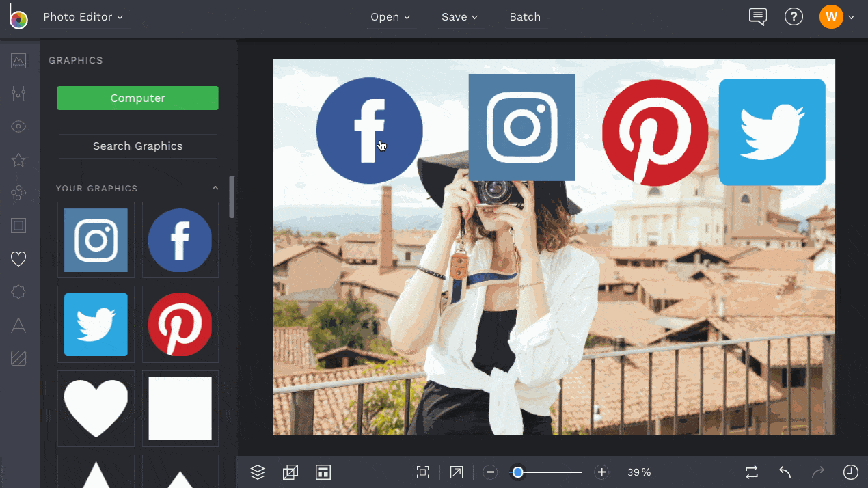Open the Text tool sidebar icon
Screen dimensions: 868x488
tap(18, 325)
